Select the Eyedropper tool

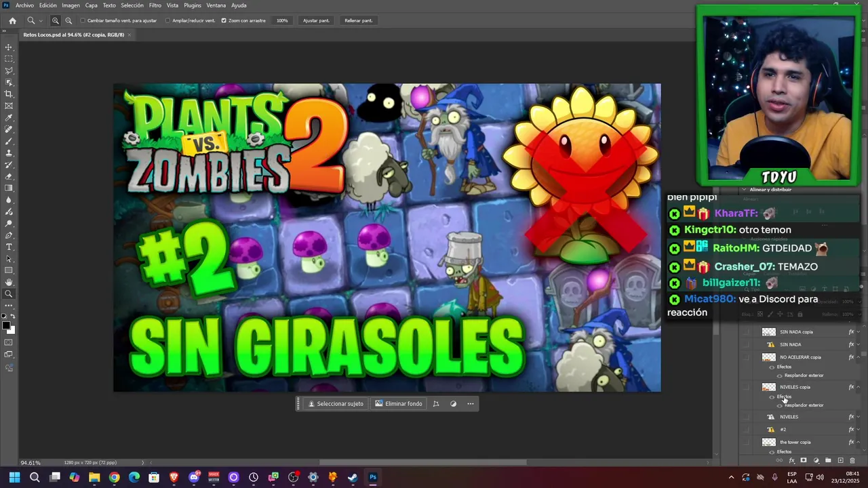coord(9,118)
